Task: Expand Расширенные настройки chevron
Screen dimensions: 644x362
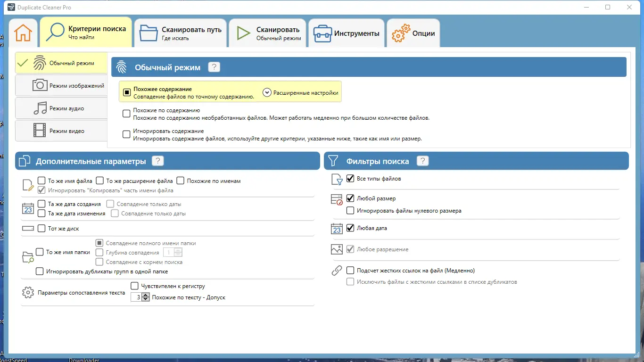Action: 267,93
